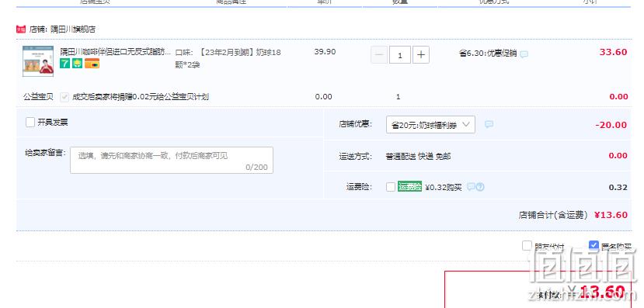Image resolution: width=644 pixels, height=308 pixels.
Task: Increase quantity with the plus button
Action: (421, 55)
